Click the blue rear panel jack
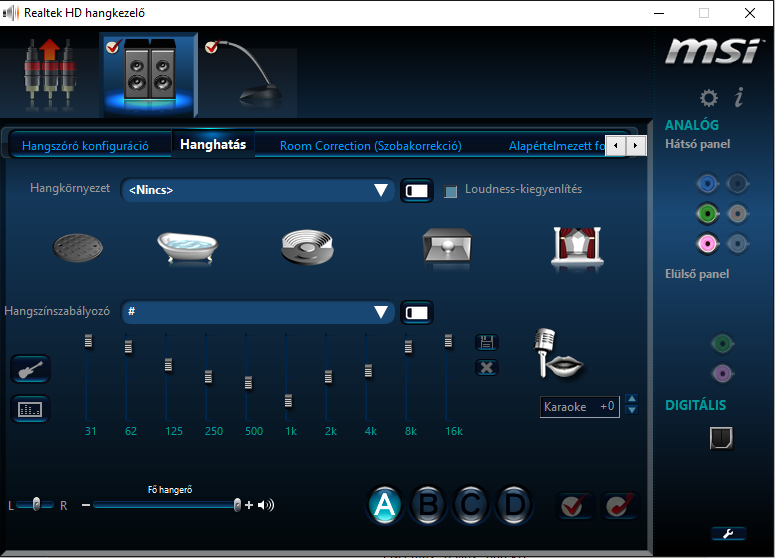This screenshot has width=775, height=558. pos(707,184)
